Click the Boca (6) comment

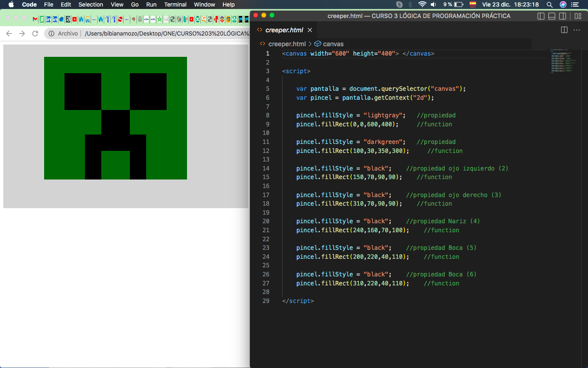(441, 274)
